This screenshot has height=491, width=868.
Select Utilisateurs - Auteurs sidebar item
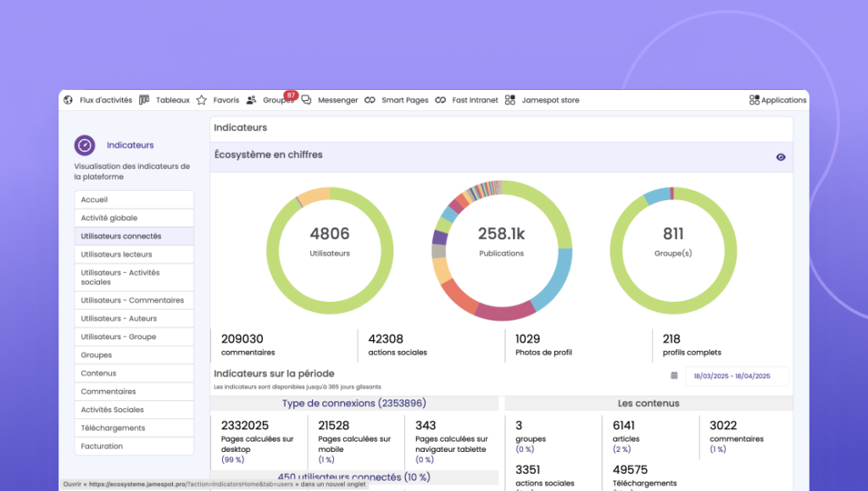click(x=134, y=318)
